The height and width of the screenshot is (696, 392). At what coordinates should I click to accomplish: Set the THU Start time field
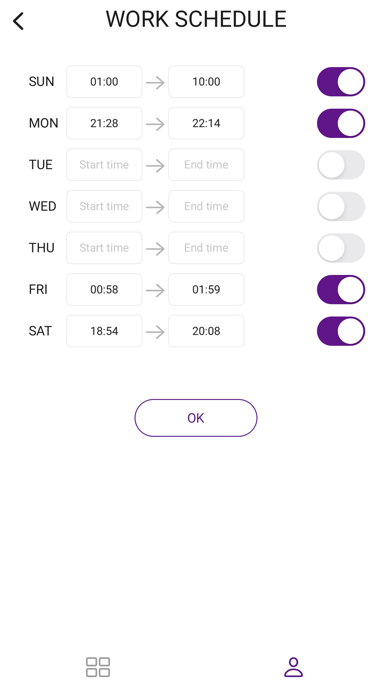point(104,248)
